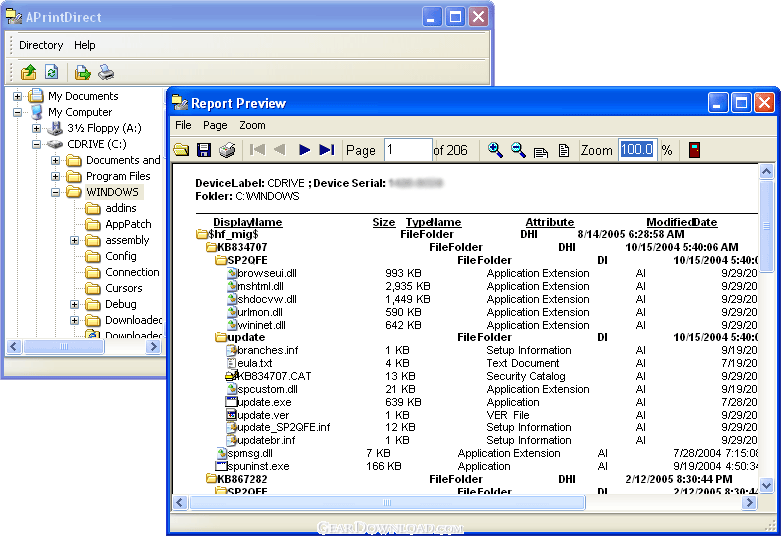Select the CDRIVE (C:) drive
Image resolution: width=781 pixels, height=536 pixels.
pos(97,144)
